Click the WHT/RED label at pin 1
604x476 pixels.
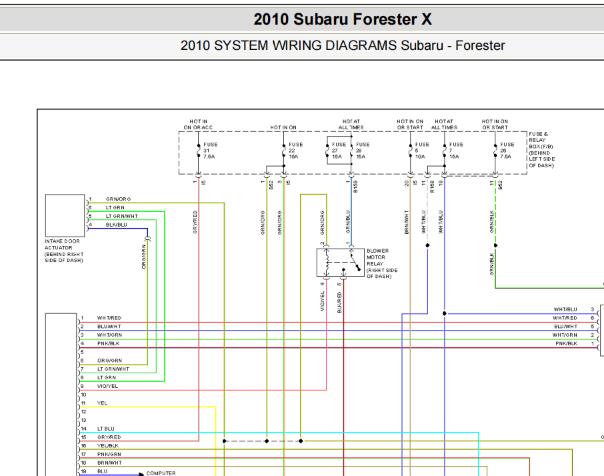coord(109,318)
